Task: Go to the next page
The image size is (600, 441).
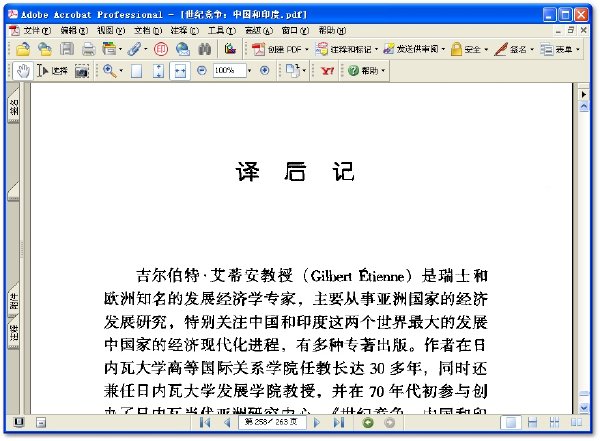Action: pyautogui.click(x=316, y=423)
